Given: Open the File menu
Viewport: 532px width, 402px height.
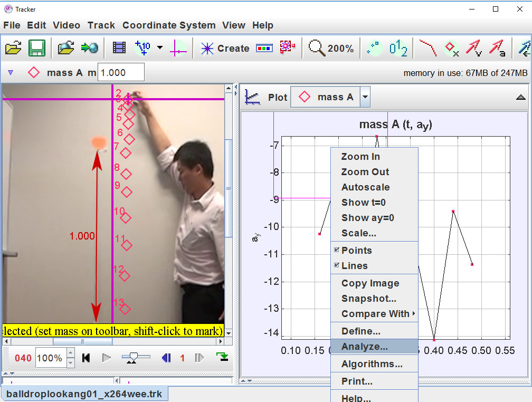Looking at the screenshot, I should click(x=12, y=25).
